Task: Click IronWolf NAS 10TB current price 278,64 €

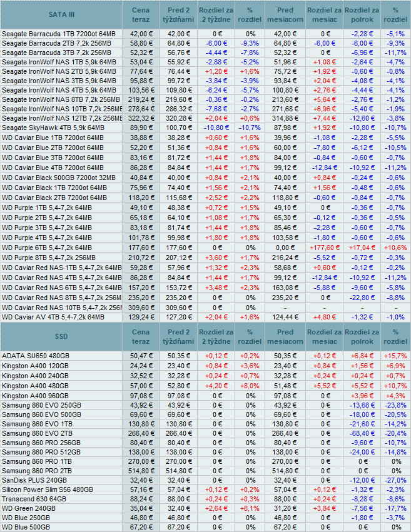Action: click(141, 109)
